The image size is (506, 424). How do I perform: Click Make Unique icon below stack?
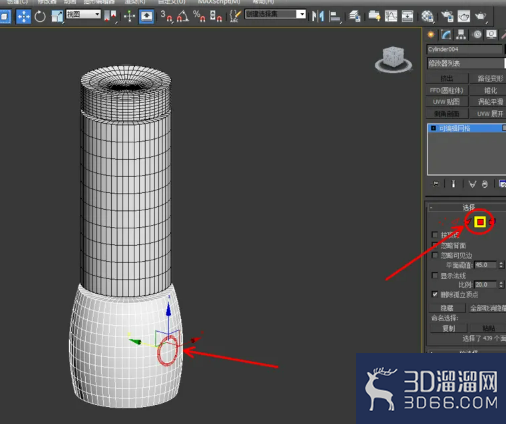(x=472, y=184)
